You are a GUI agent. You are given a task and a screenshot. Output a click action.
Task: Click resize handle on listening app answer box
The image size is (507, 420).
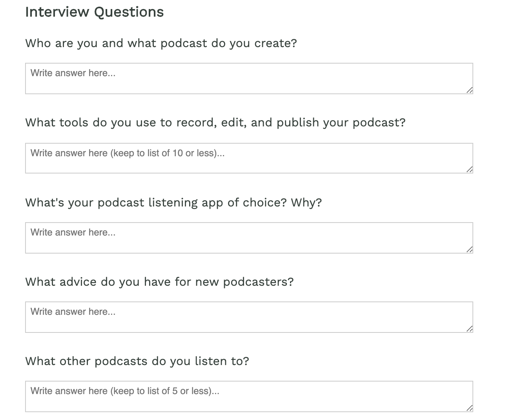point(469,250)
